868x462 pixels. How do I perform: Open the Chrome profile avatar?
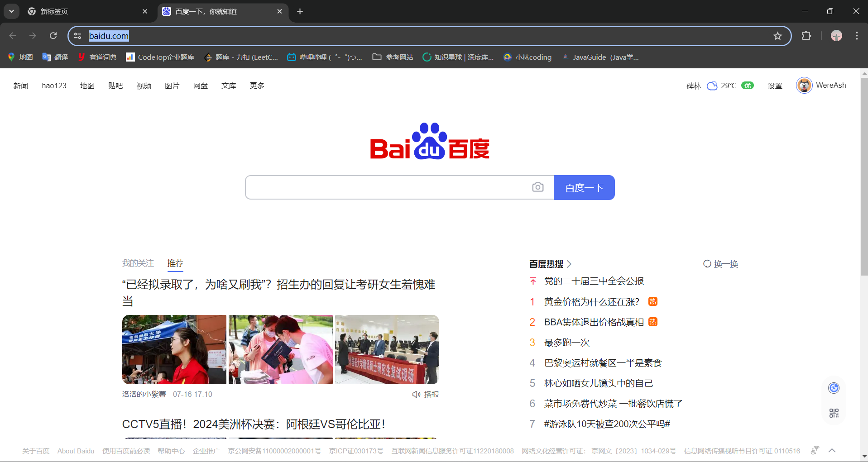click(x=836, y=36)
